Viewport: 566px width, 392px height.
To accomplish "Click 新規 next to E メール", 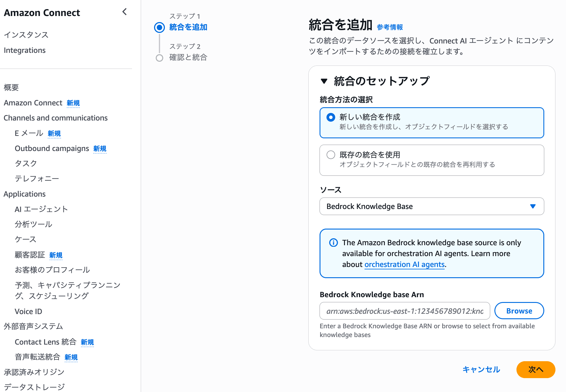I will (54, 133).
